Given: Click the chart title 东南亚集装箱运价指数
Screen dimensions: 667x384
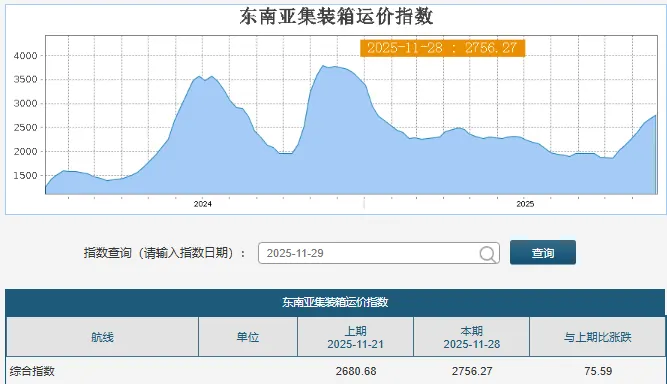Looking at the screenshot, I should point(336,17).
